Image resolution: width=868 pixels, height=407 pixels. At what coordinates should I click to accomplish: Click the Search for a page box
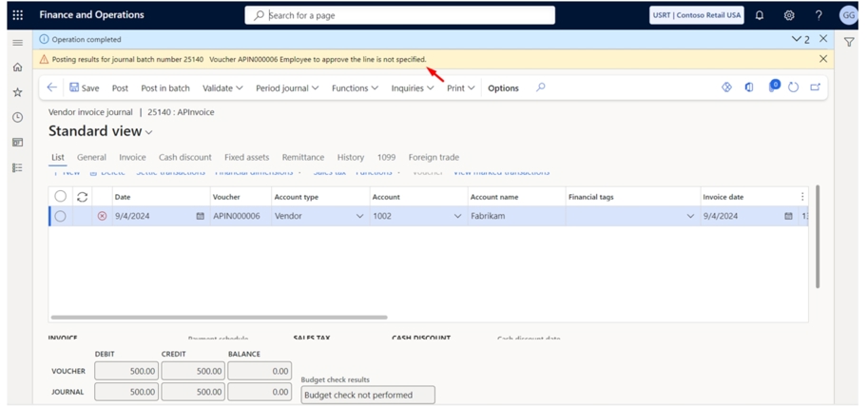click(399, 15)
